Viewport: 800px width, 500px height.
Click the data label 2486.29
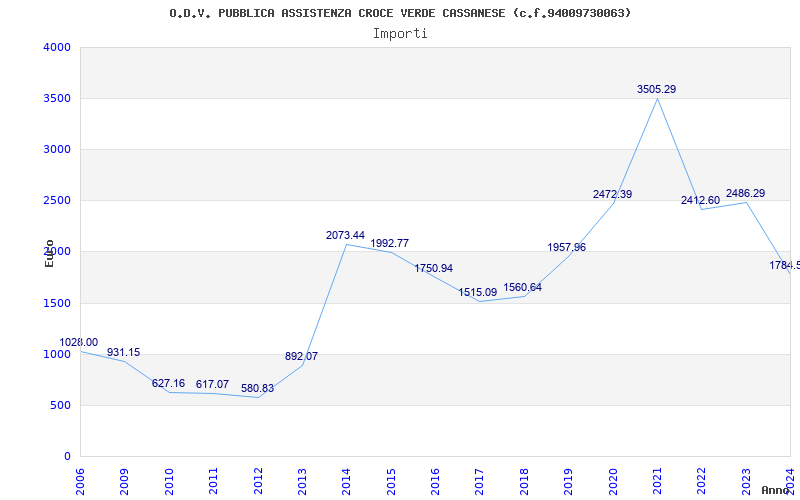click(x=745, y=193)
